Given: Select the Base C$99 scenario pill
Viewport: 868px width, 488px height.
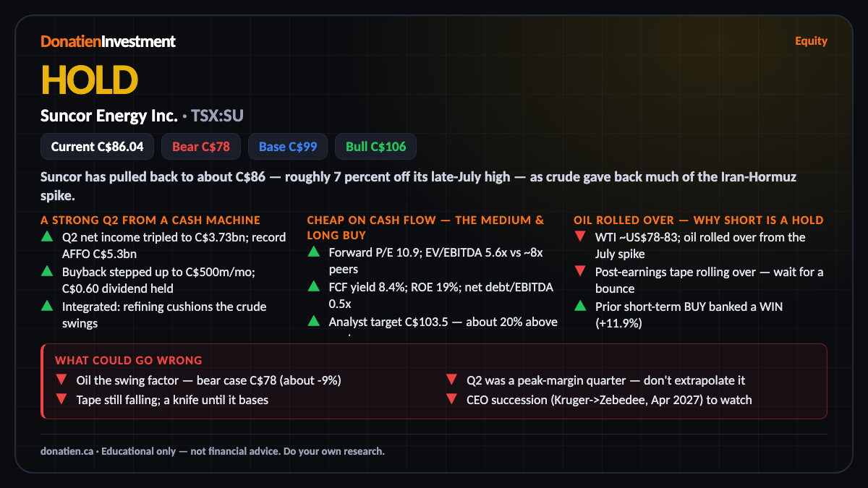Looking at the screenshot, I should coord(288,147).
